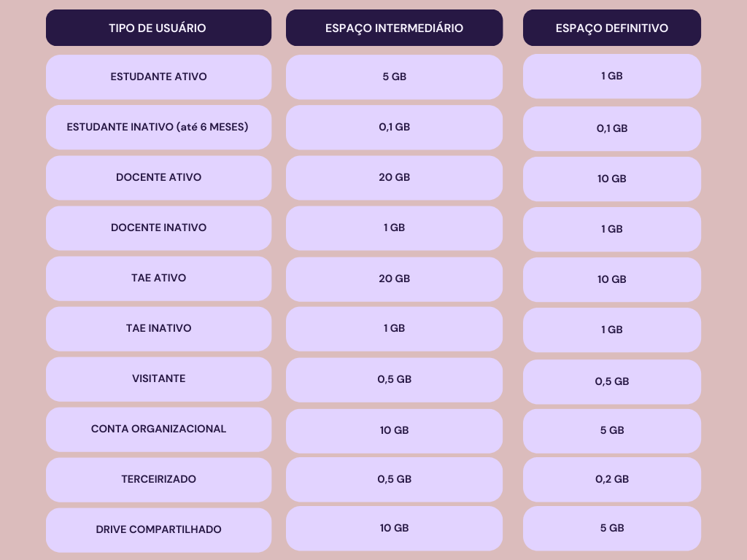Select TAE Ativo's 10 GB definitive cell

click(611, 279)
